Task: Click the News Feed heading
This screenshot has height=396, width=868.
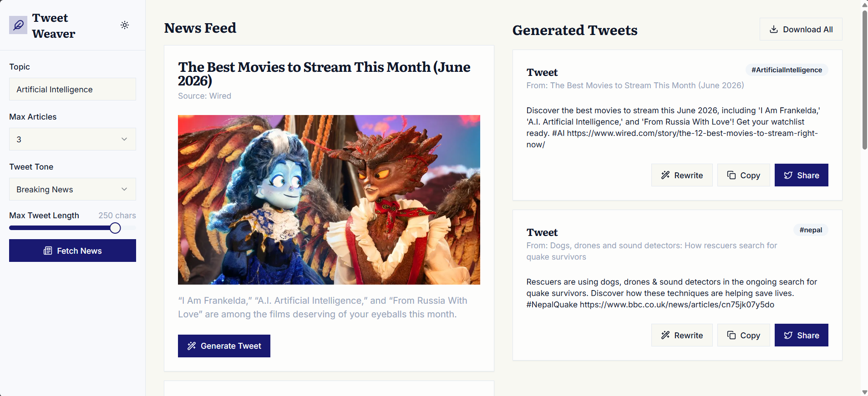Action: (200, 28)
